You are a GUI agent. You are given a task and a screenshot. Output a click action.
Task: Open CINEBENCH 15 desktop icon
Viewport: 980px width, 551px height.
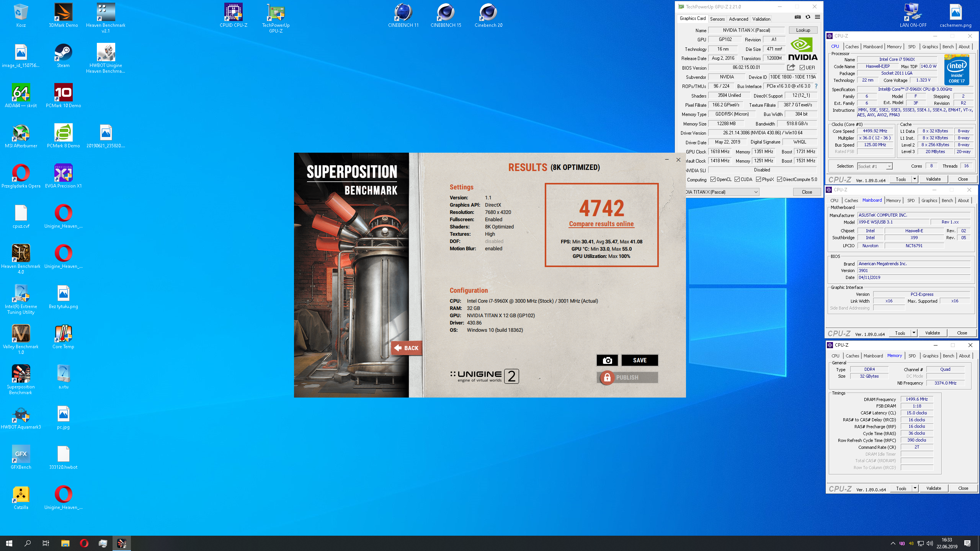[x=446, y=15]
